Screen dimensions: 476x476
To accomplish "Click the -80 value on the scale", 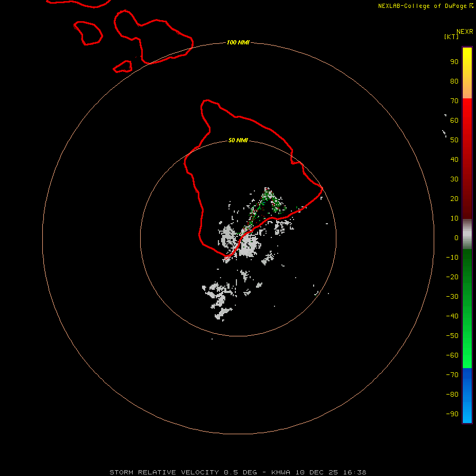I will pyautogui.click(x=452, y=395).
